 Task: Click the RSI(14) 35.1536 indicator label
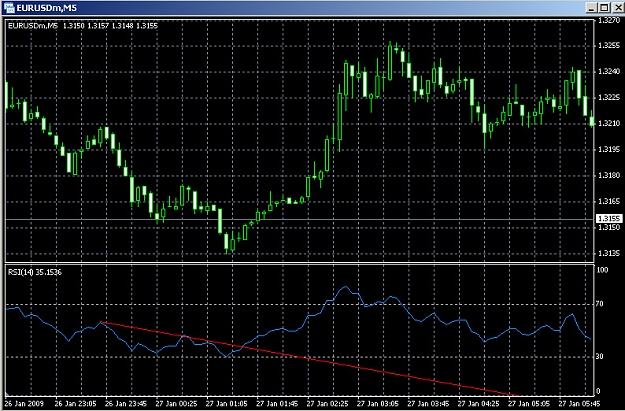click(35, 272)
